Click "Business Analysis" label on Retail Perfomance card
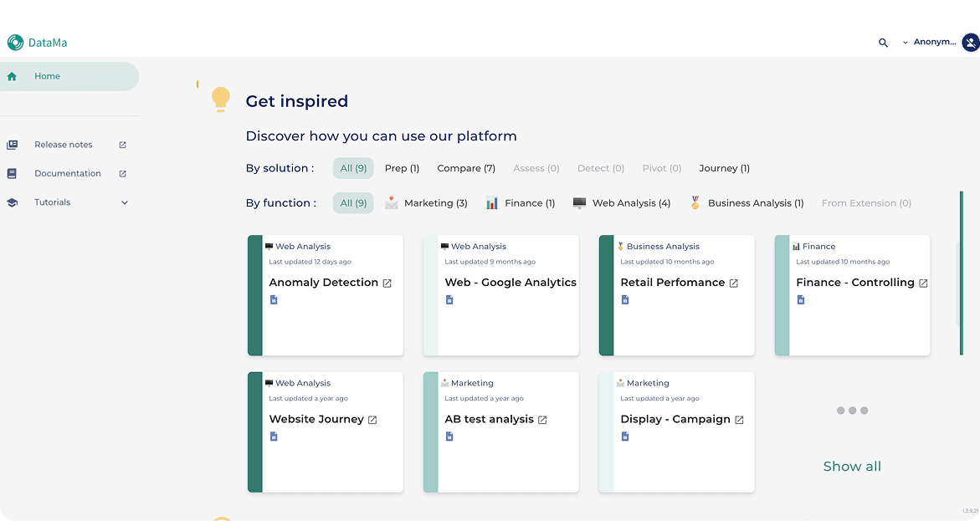 click(663, 246)
